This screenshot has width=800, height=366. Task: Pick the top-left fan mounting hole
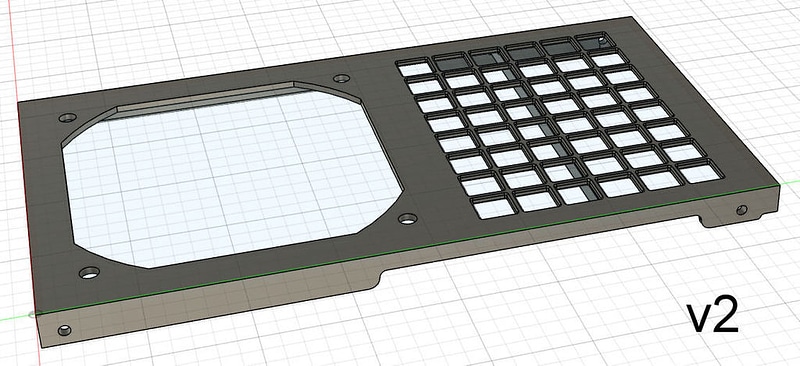click(67, 117)
